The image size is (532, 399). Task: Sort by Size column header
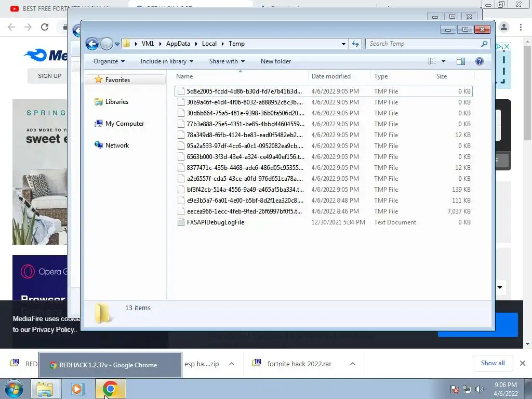pos(454,76)
